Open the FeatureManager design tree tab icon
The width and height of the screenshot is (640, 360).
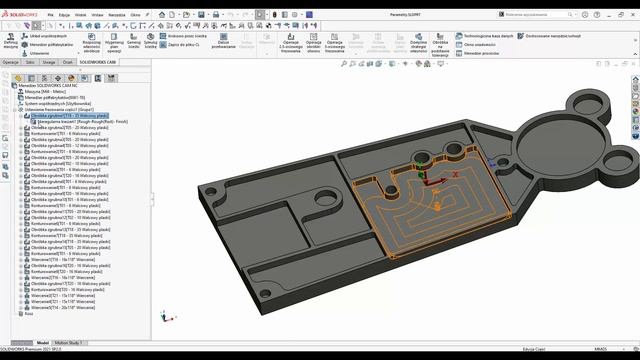tap(18, 78)
